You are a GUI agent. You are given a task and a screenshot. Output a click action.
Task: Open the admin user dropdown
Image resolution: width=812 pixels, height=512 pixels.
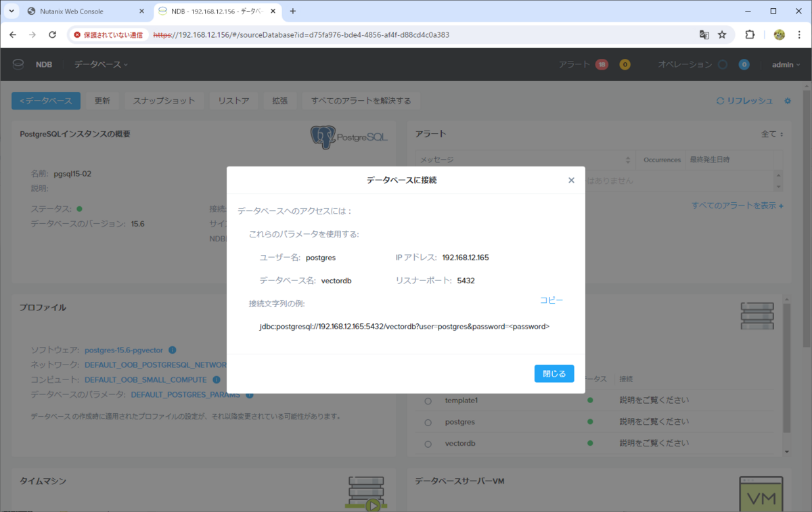[786, 64]
